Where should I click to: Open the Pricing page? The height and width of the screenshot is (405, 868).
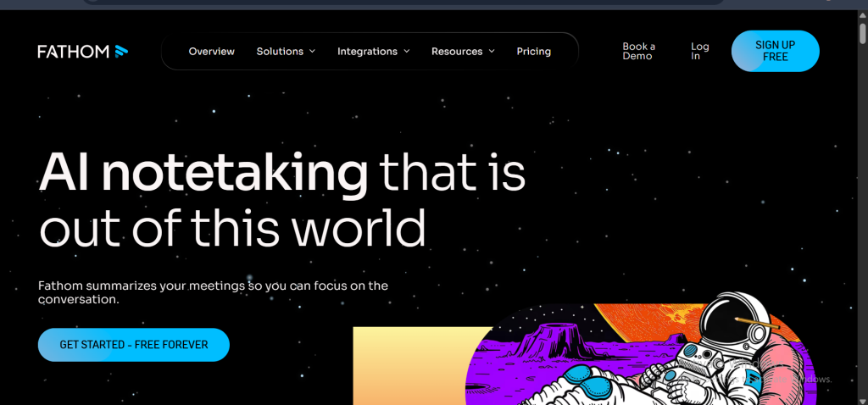[x=534, y=52]
